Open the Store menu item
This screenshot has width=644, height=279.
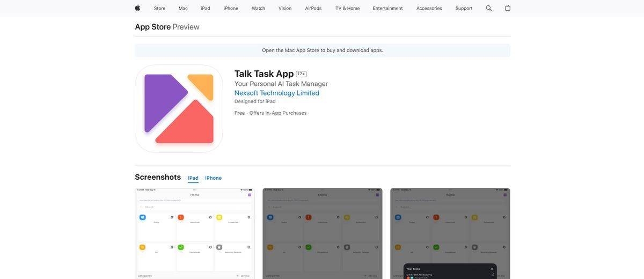pos(159,8)
